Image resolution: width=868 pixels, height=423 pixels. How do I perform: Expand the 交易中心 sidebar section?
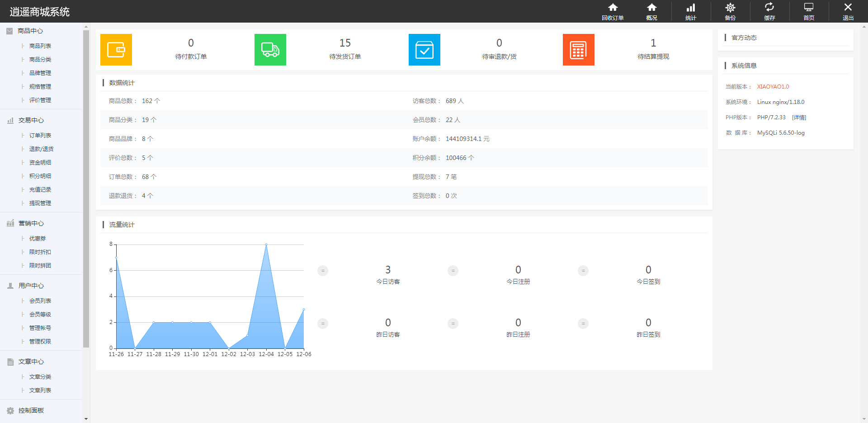31,120
